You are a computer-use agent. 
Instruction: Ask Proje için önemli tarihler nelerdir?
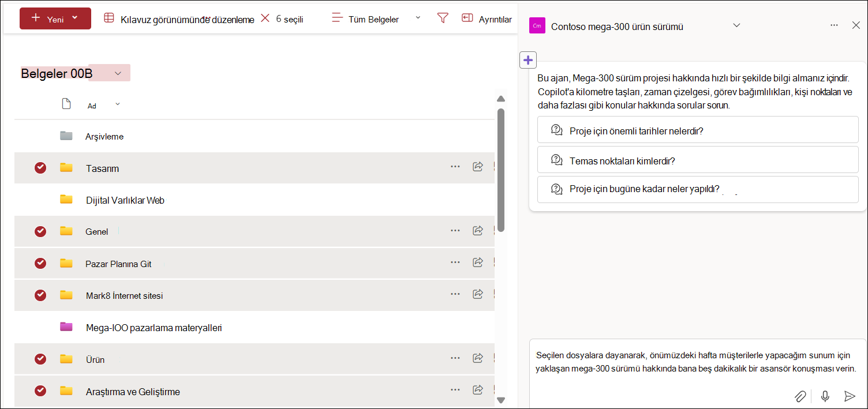698,130
